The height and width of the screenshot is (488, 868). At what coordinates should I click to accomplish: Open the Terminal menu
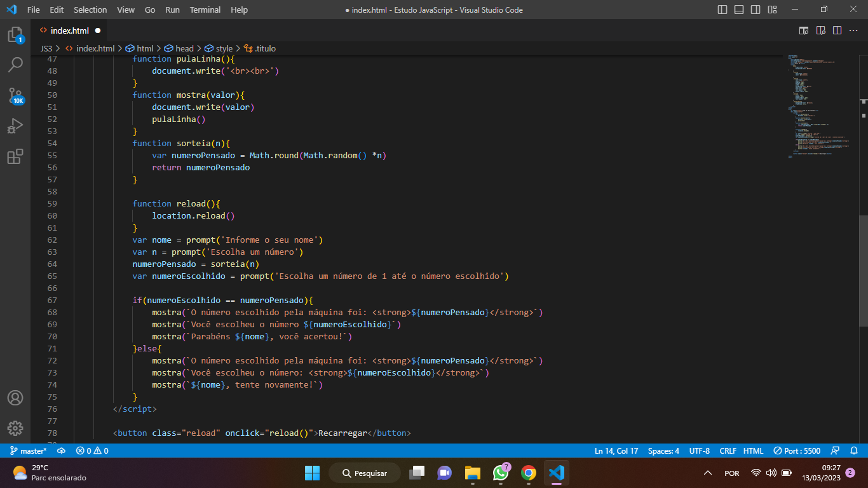tap(205, 10)
